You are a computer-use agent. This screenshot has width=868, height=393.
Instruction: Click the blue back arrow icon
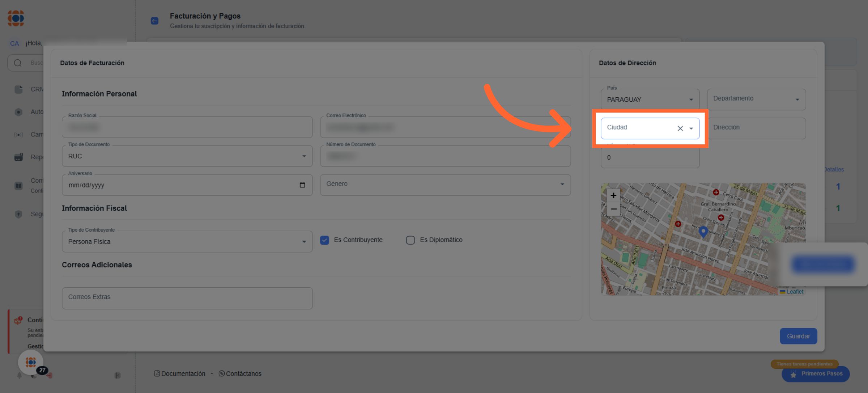[x=154, y=21]
